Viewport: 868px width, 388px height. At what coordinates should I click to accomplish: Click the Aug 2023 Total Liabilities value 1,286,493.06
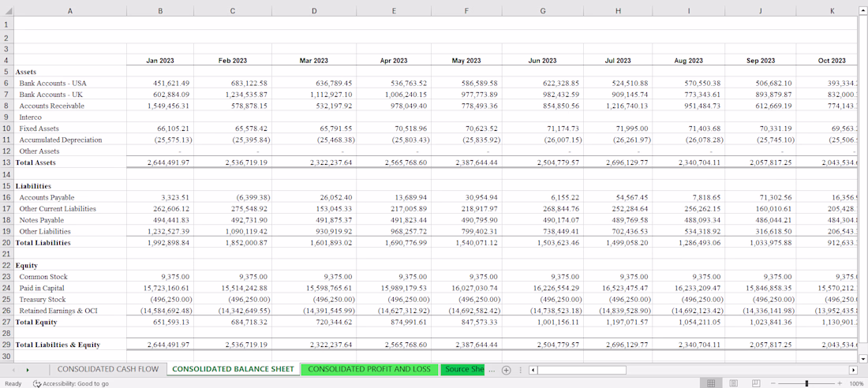click(699, 242)
